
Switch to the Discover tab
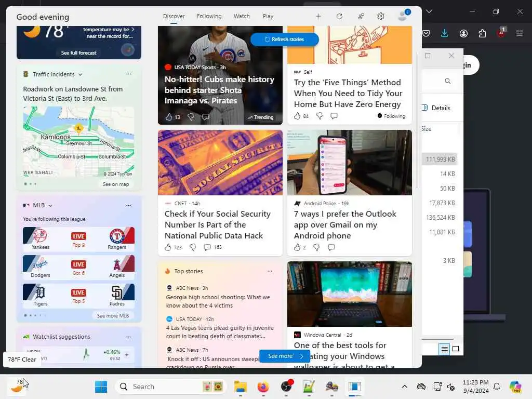[x=174, y=16]
